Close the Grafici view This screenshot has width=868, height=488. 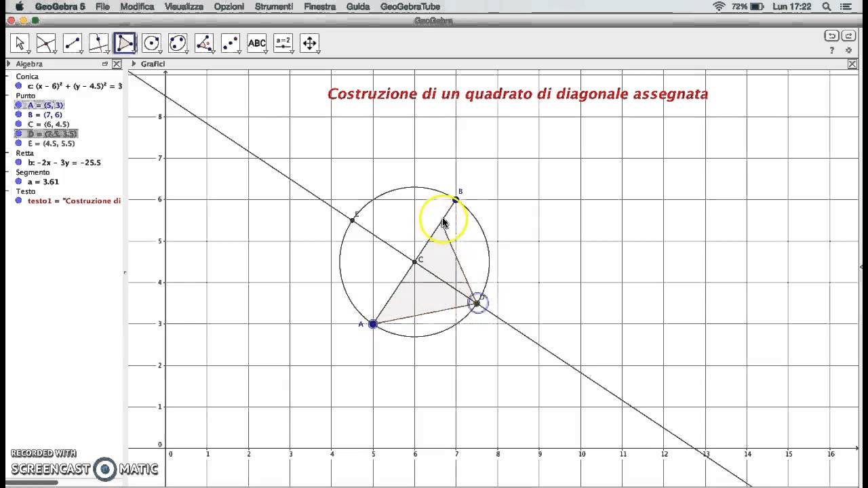click(x=852, y=64)
